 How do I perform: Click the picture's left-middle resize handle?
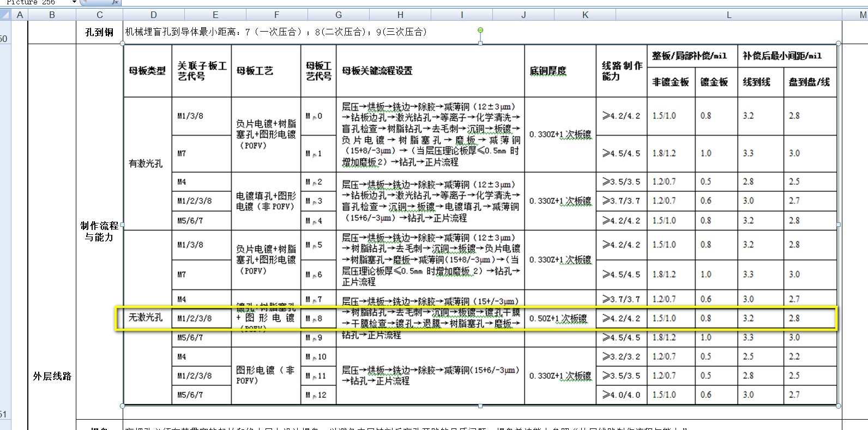click(x=123, y=225)
